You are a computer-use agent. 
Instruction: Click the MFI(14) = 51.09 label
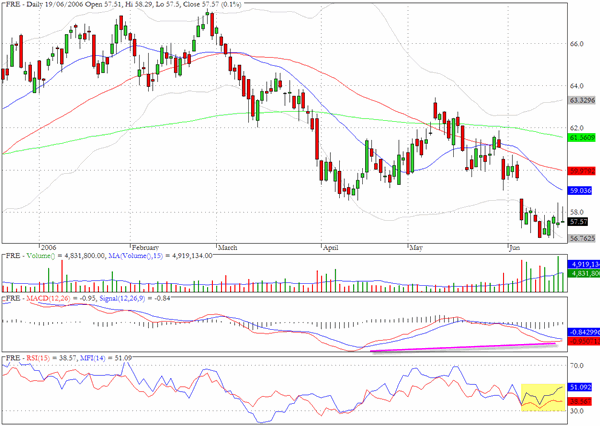(106, 358)
